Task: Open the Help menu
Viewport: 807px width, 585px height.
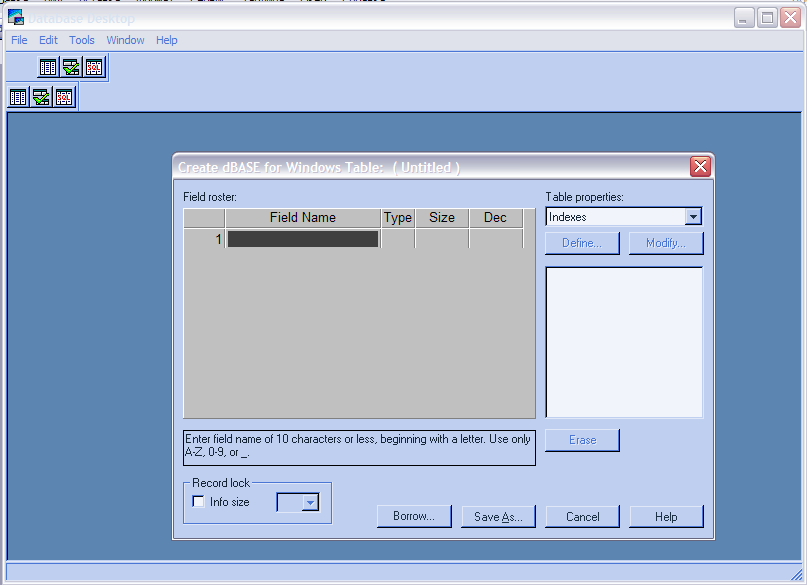Action: (167, 40)
